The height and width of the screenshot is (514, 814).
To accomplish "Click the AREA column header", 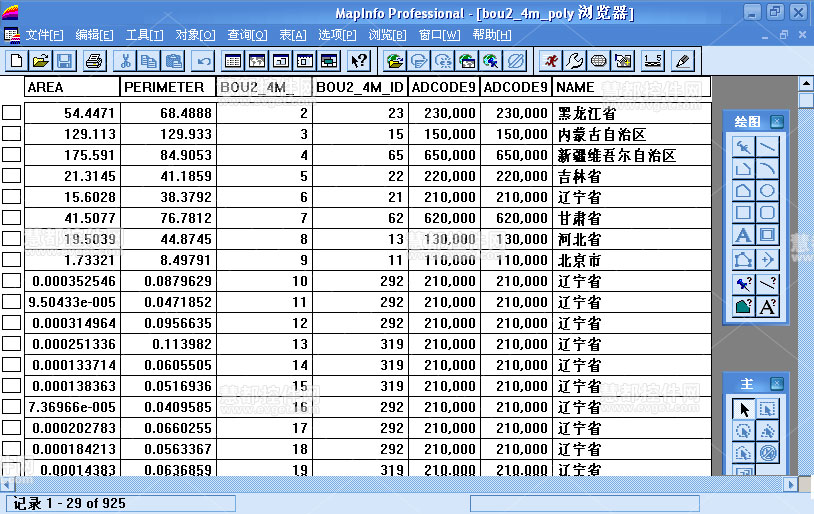I will coord(72,87).
